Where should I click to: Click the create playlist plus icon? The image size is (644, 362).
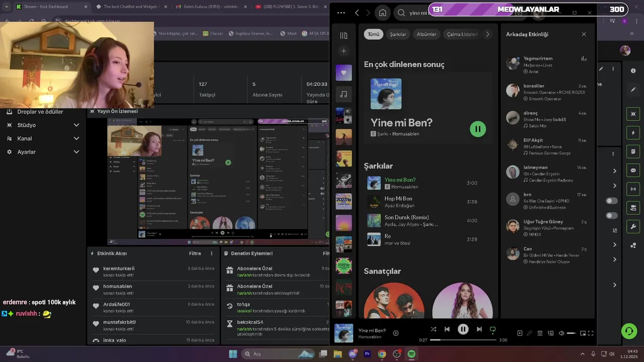[x=344, y=51]
